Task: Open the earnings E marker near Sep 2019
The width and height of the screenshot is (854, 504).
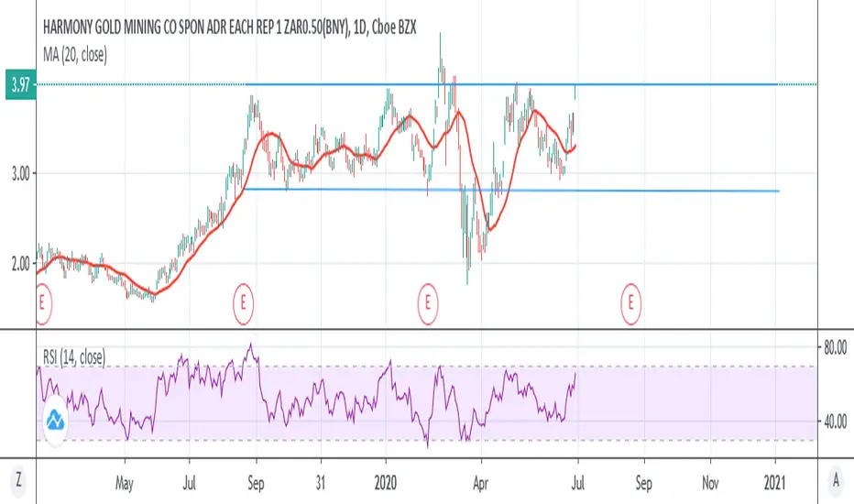Action: pyautogui.click(x=244, y=303)
